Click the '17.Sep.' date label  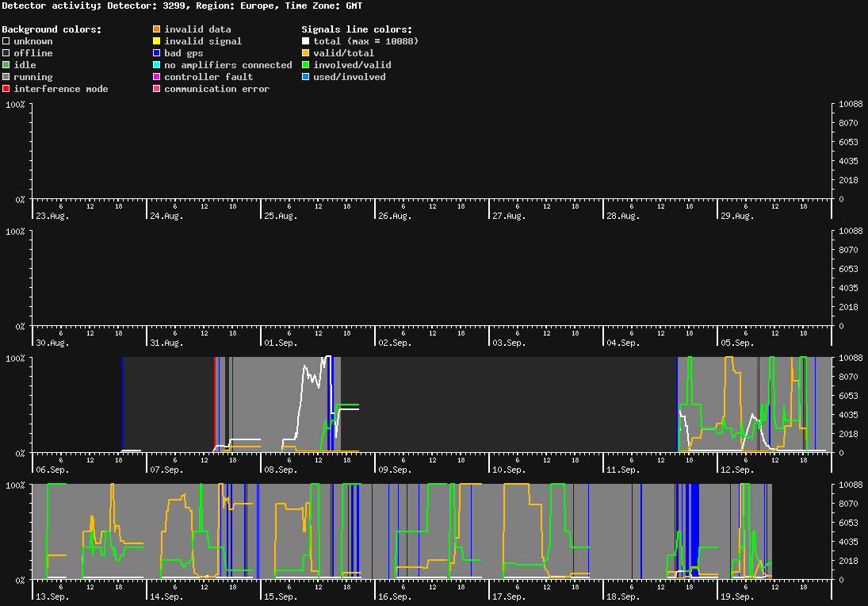(x=509, y=596)
